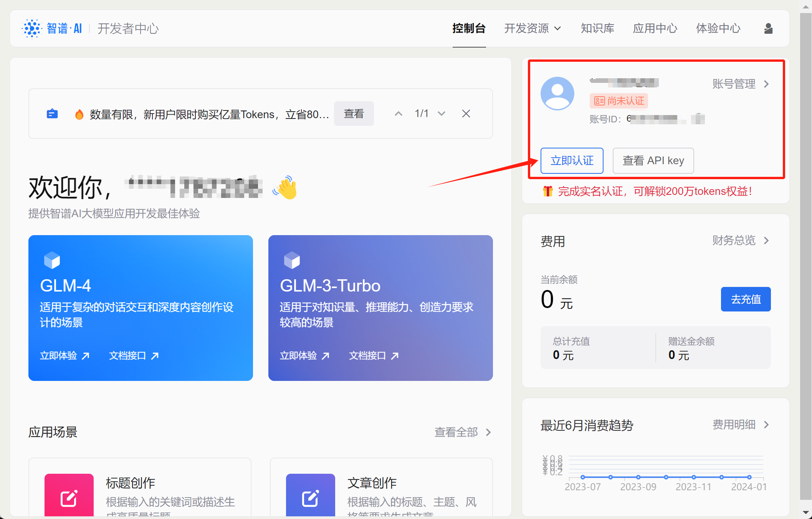Click the GLM-3-Turbo cube icon
This screenshot has width=812, height=519.
tap(292, 260)
